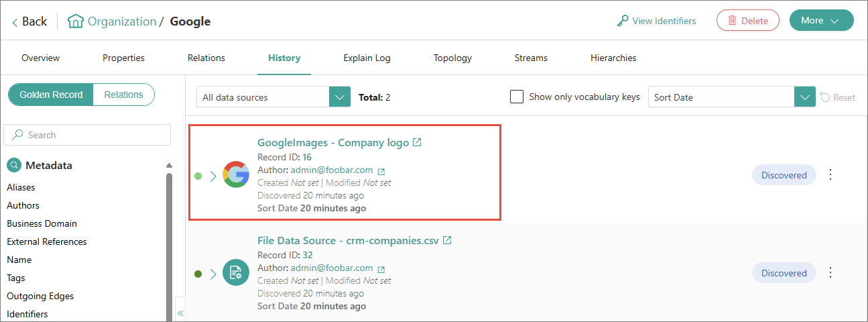The height and width of the screenshot is (322, 868).
Task: Click Discovered badge on File Data Source record
Action: tap(784, 272)
